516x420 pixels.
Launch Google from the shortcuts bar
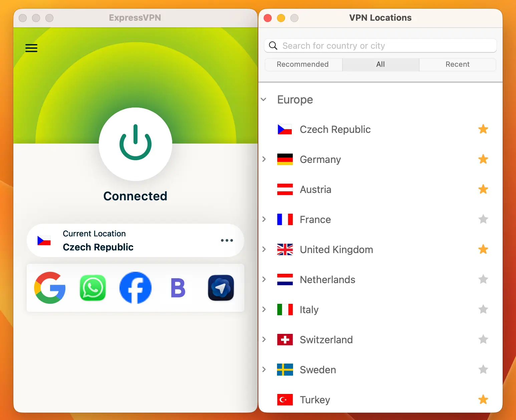[49, 288]
